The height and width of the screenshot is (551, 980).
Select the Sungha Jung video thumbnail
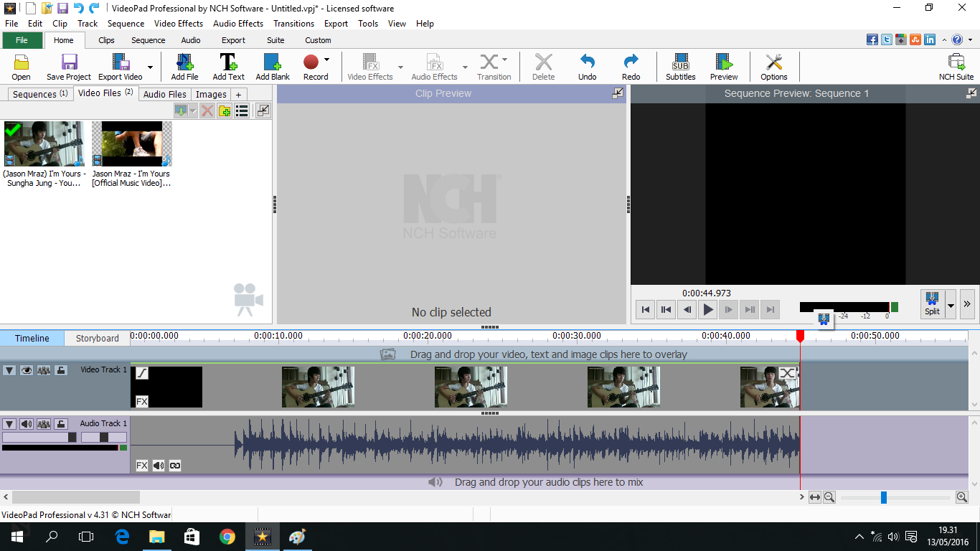44,143
